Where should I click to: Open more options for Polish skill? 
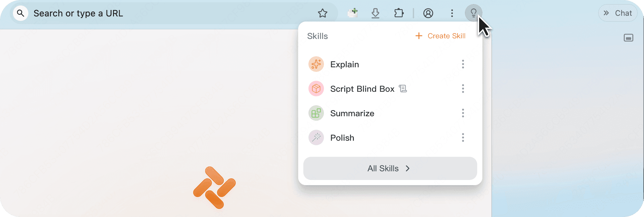click(463, 138)
